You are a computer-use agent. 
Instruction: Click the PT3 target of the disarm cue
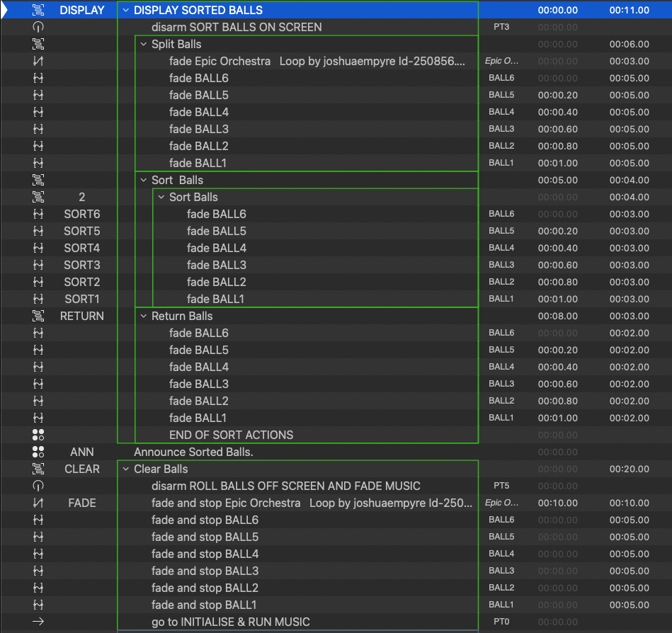click(x=501, y=28)
